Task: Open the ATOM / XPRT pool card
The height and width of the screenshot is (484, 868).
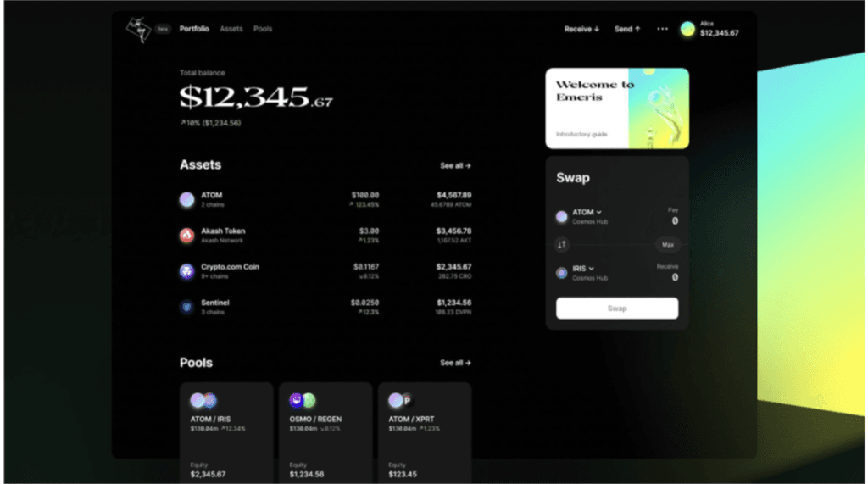Action: 425,432
